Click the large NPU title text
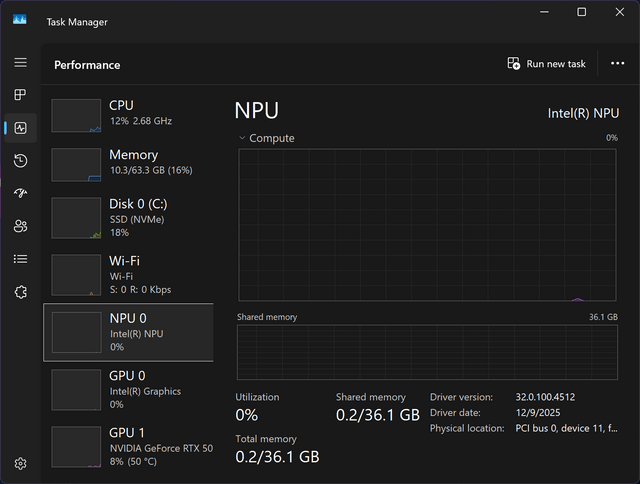This screenshot has width=640, height=484. (x=257, y=111)
